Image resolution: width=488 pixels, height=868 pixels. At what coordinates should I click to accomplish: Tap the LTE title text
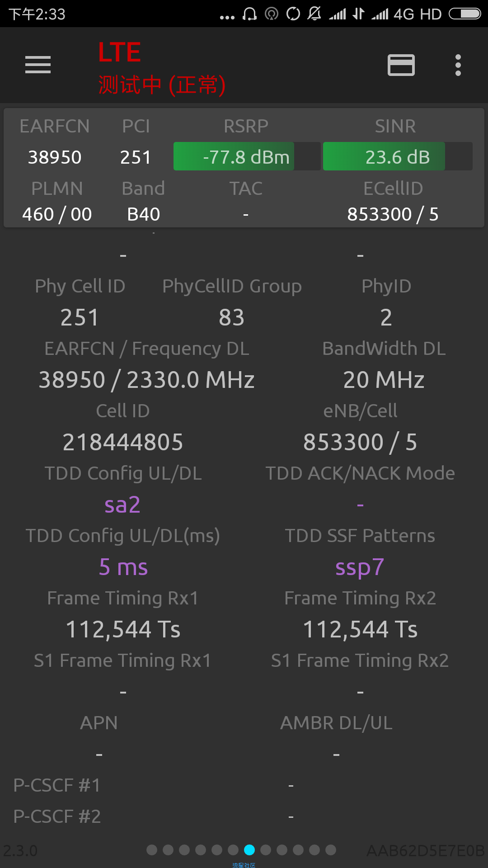pyautogui.click(x=120, y=52)
